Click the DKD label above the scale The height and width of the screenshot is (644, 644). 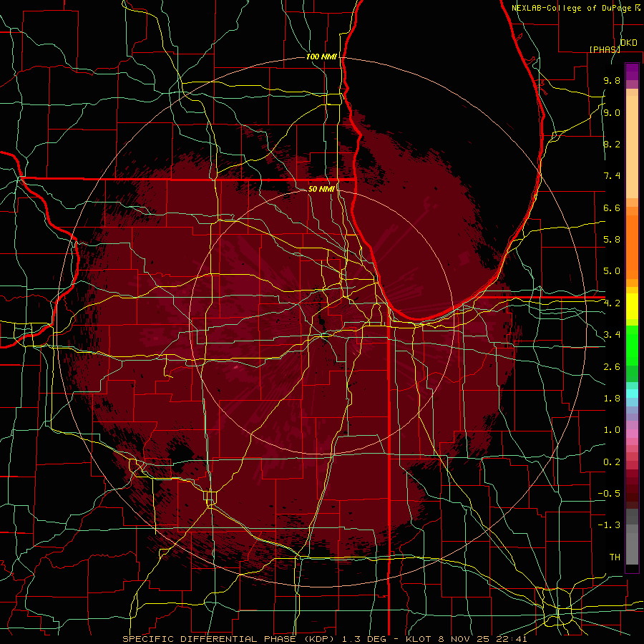[628, 43]
